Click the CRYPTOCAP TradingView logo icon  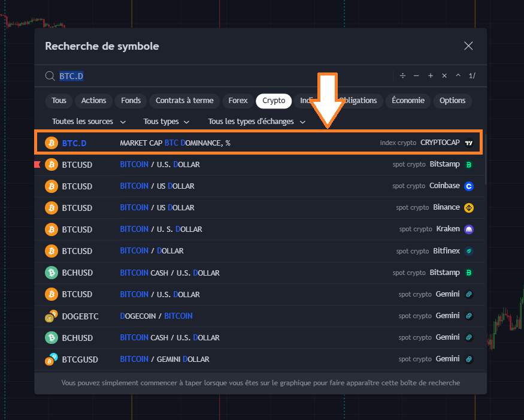(x=469, y=143)
